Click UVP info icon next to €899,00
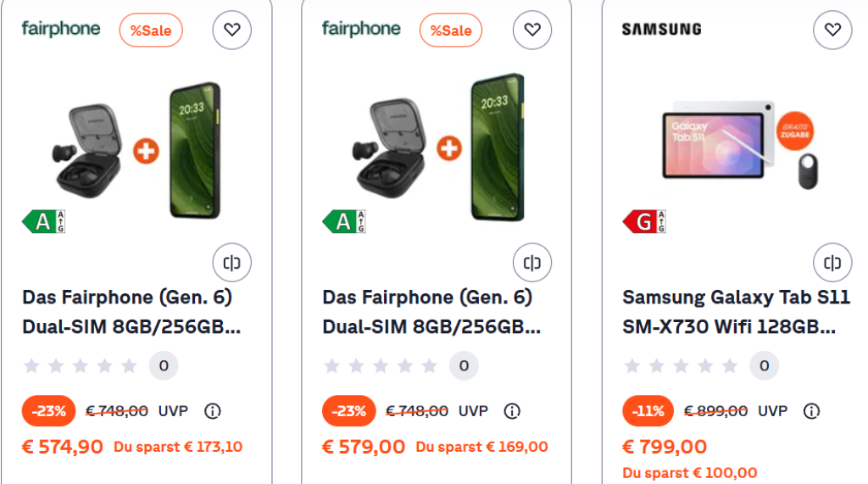This screenshot has width=868, height=484. 811,411
